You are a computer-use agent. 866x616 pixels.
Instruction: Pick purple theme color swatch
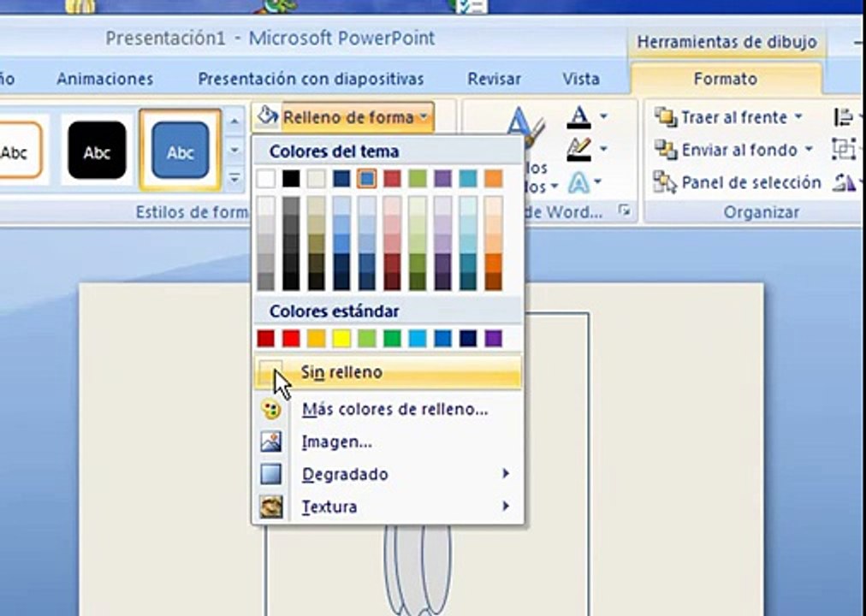click(x=443, y=178)
